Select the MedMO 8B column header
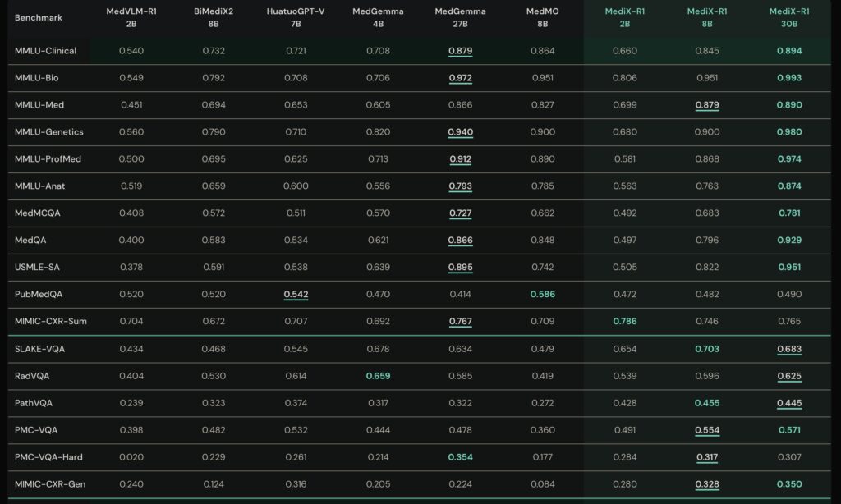 [x=542, y=17]
